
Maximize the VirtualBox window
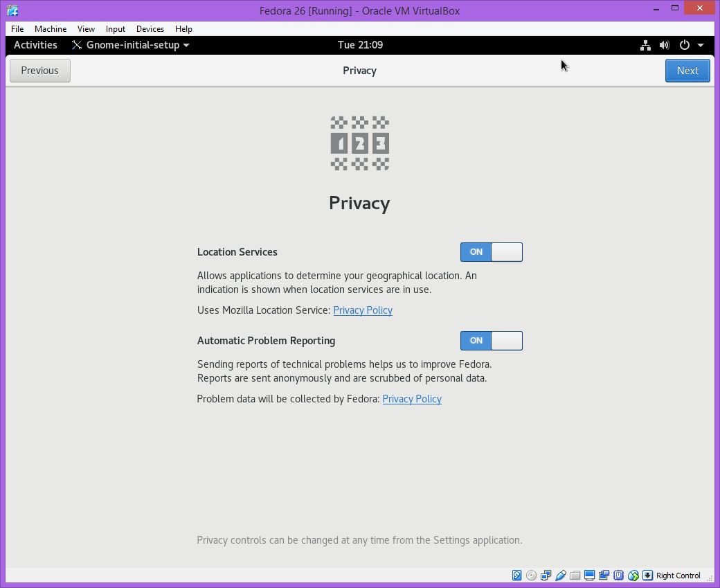coord(675,8)
